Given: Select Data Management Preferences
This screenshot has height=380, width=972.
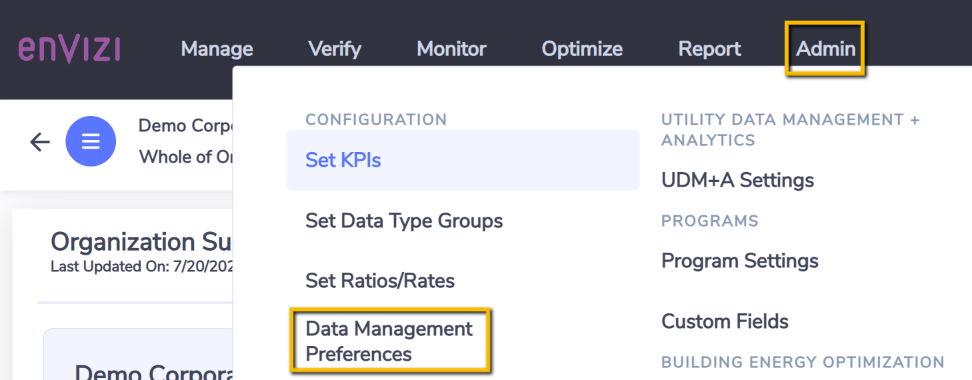Looking at the screenshot, I should click(x=389, y=341).
